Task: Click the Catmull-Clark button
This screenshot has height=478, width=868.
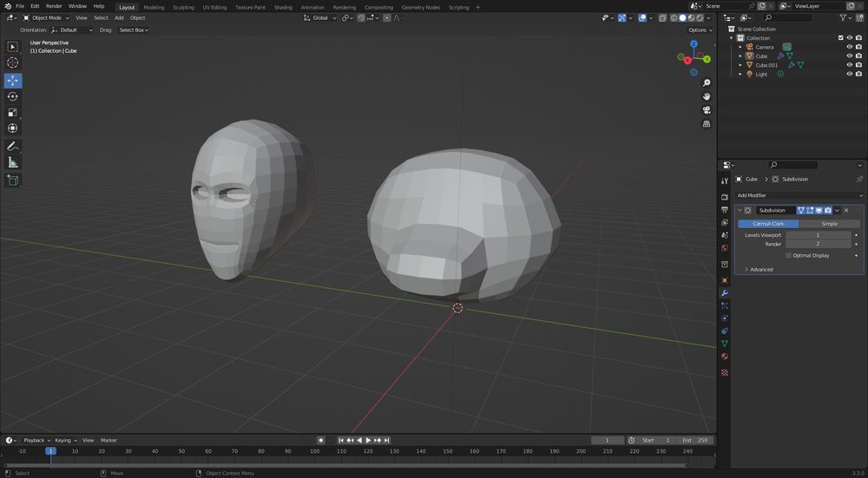Action: point(768,224)
